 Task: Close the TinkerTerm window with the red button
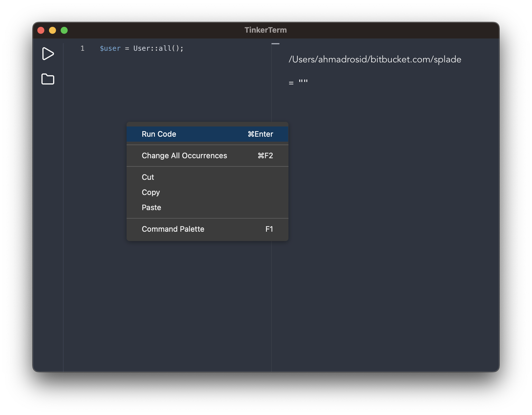(41, 30)
